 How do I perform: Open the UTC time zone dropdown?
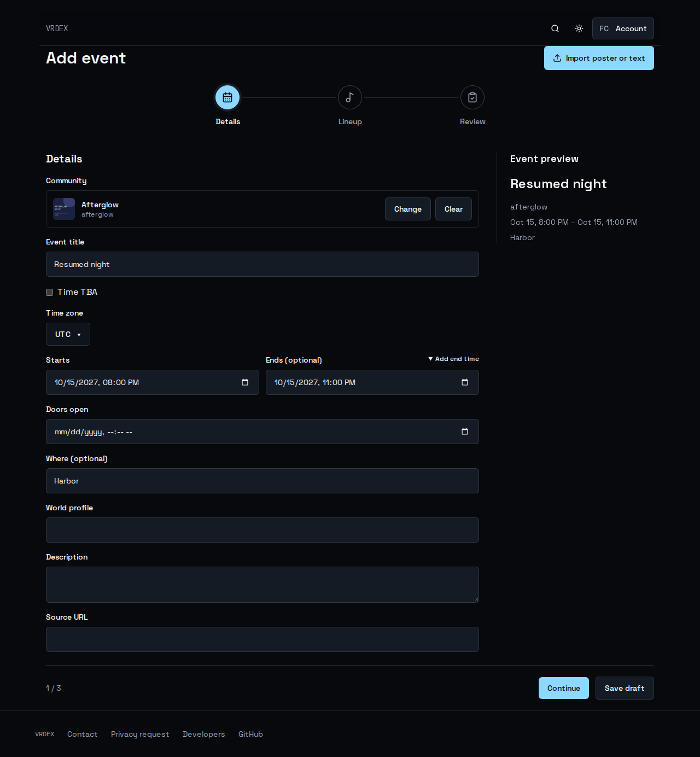[68, 334]
